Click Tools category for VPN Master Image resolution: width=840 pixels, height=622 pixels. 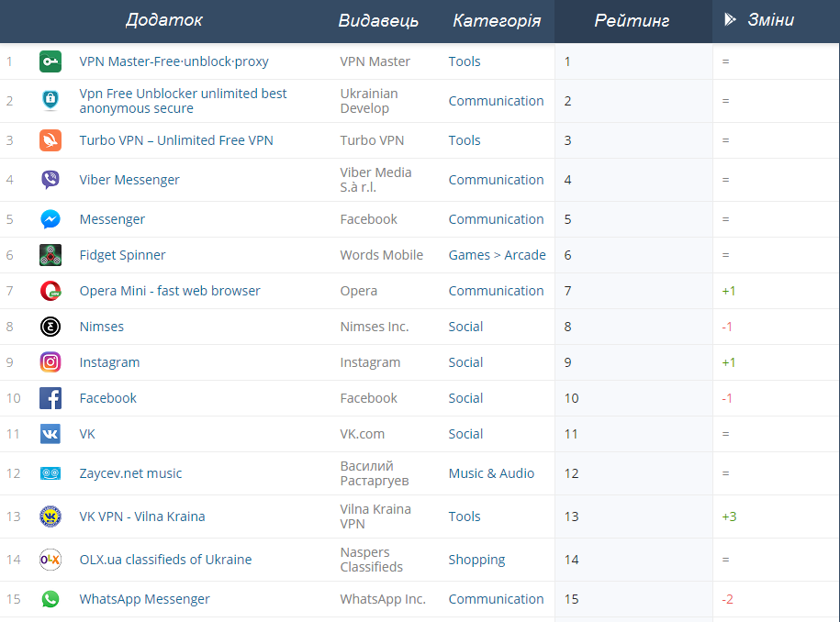click(465, 61)
